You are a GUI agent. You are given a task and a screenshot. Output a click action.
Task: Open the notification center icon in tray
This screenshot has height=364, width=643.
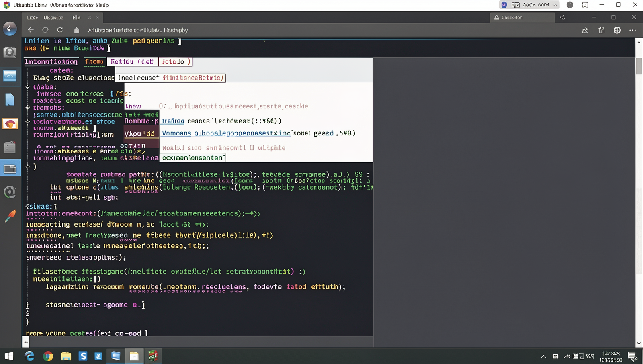(x=632, y=356)
